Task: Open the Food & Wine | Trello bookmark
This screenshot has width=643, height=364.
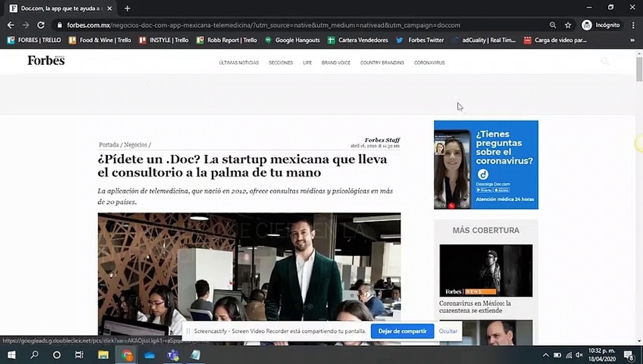Action: (x=100, y=40)
